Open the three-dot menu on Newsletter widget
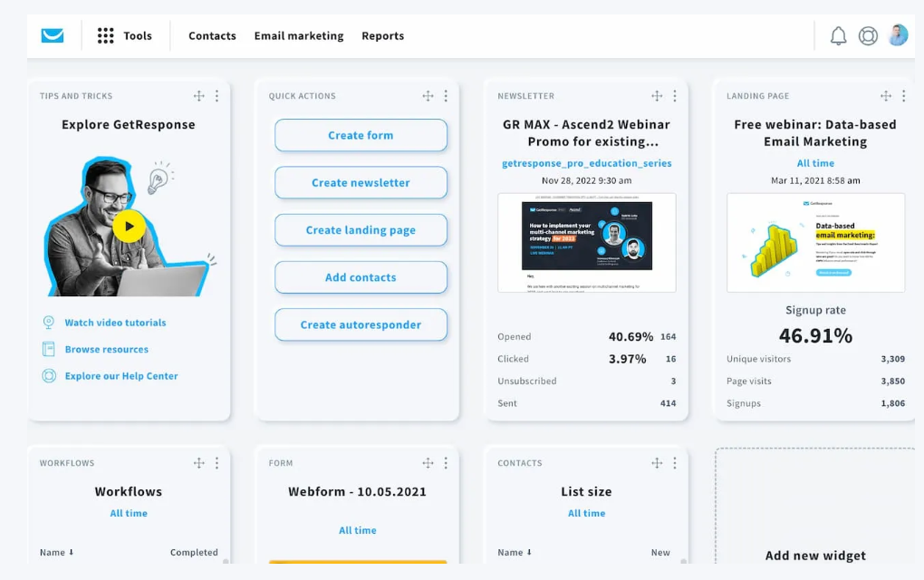This screenshot has height=580, width=924. click(675, 96)
